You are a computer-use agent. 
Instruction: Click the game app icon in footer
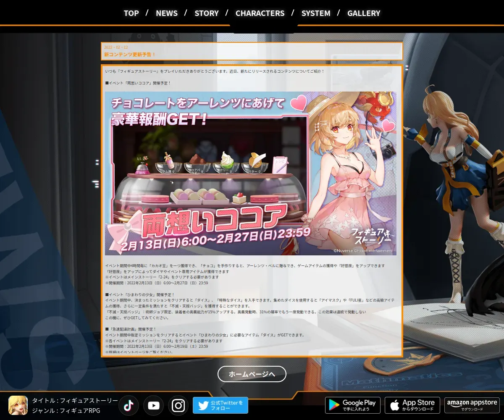pos(18,405)
